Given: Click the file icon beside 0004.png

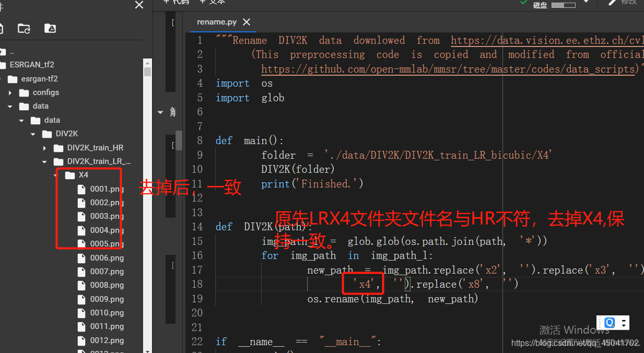Looking at the screenshot, I should 81,230.
